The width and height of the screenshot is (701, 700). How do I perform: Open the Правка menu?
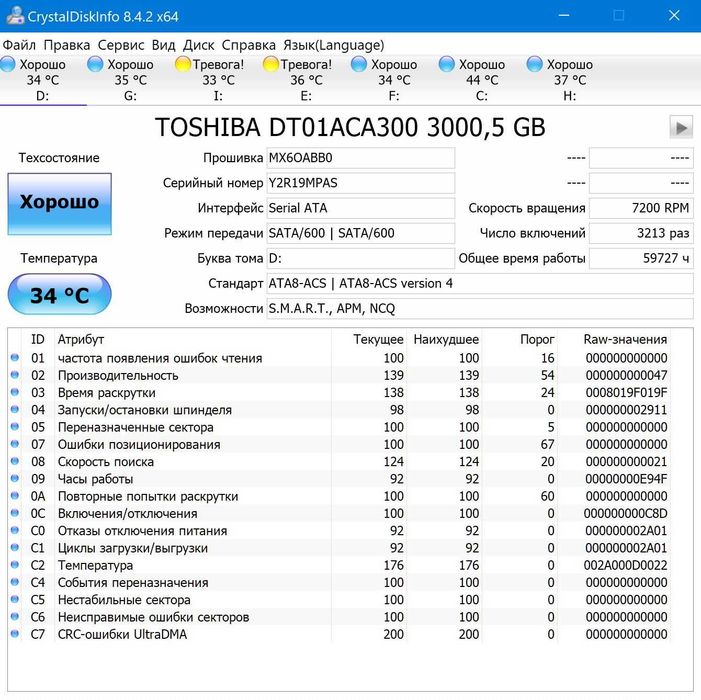coord(67,45)
